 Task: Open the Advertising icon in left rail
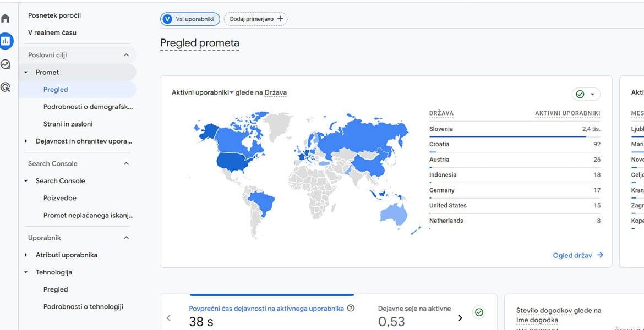[6, 87]
